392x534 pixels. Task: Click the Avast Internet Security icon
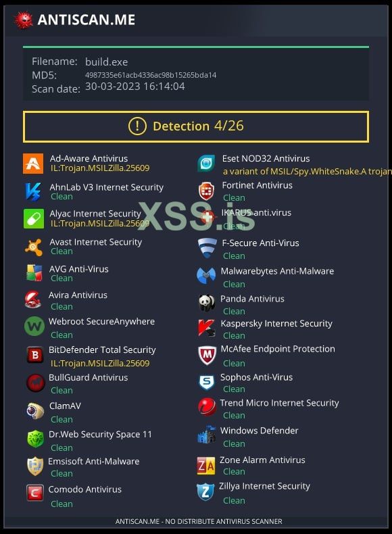[34, 247]
